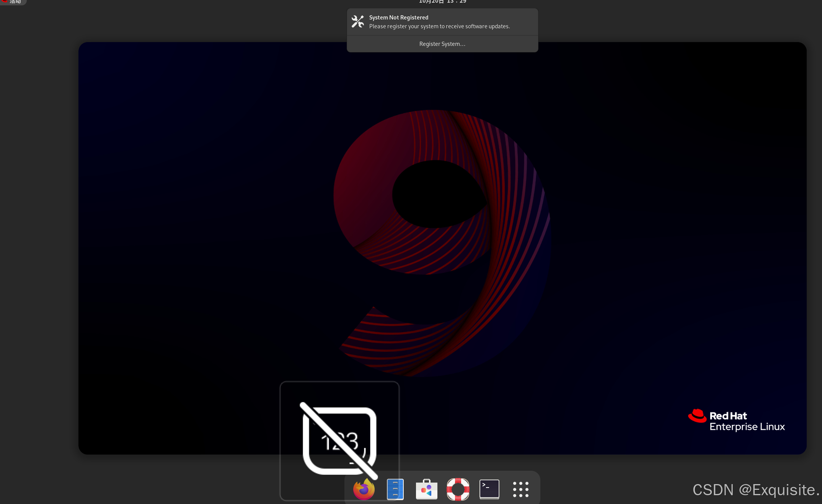Open the Software store shopping bag icon
The height and width of the screenshot is (504, 822).
427,489
